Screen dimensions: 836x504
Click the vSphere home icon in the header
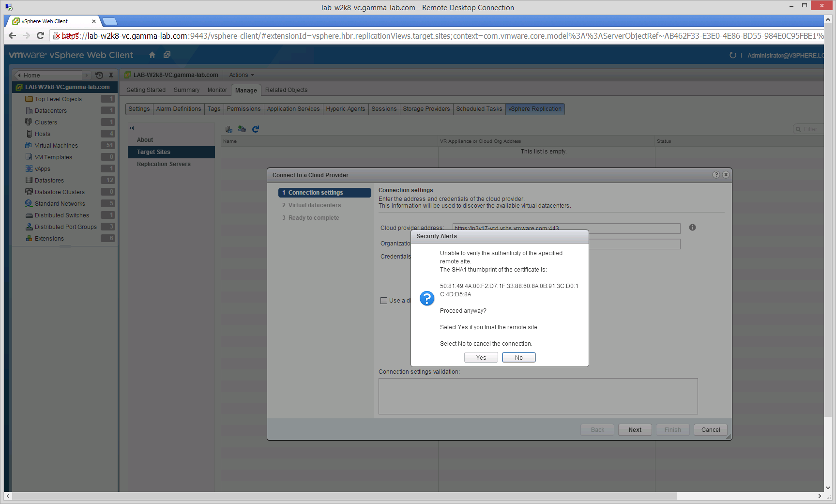tap(152, 55)
